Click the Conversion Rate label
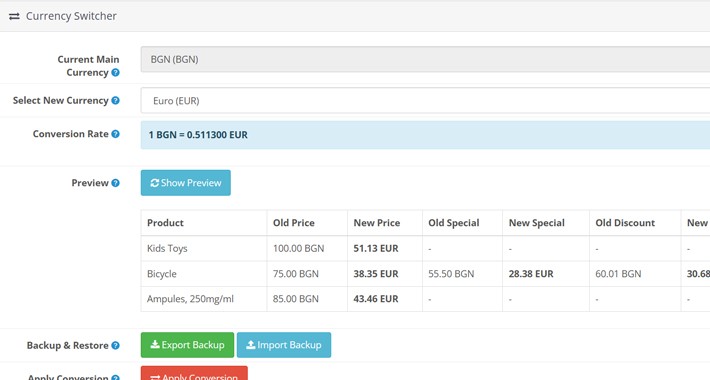 pyautogui.click(x=71, y=134)
